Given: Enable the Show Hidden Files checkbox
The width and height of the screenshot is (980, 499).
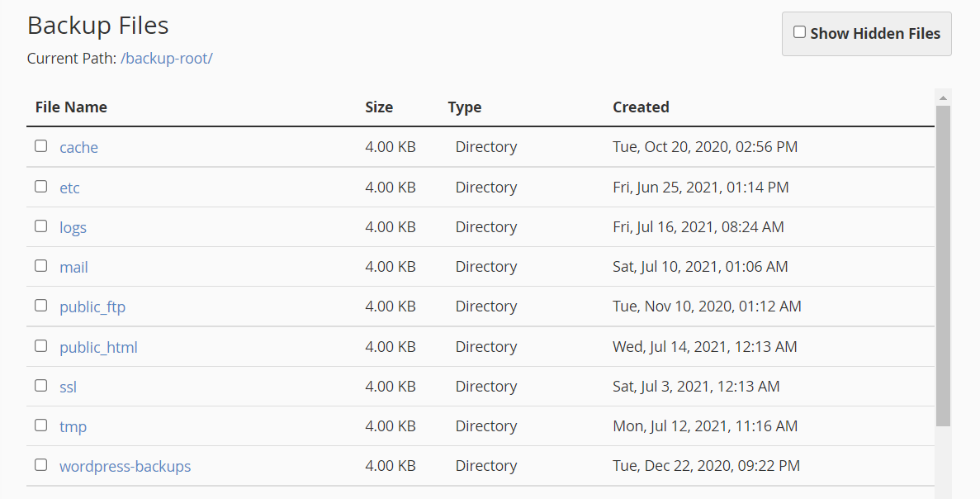Looking at the screenshot, I should [x=799, y=32].
